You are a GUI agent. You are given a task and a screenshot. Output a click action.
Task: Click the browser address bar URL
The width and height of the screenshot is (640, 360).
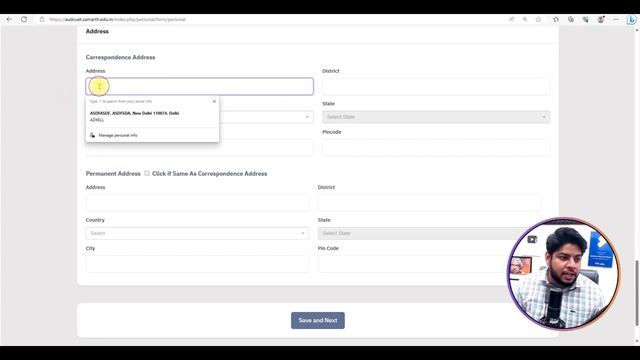pos(118,19)
